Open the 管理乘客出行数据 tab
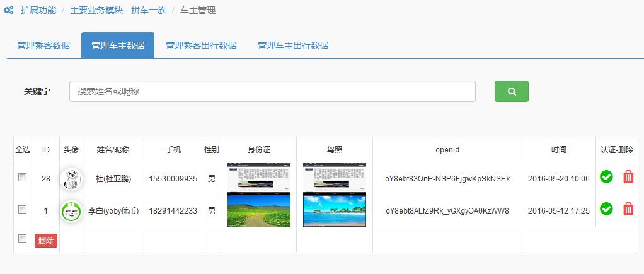Screen dimensions: 644x274 click(x=201, y=45)
